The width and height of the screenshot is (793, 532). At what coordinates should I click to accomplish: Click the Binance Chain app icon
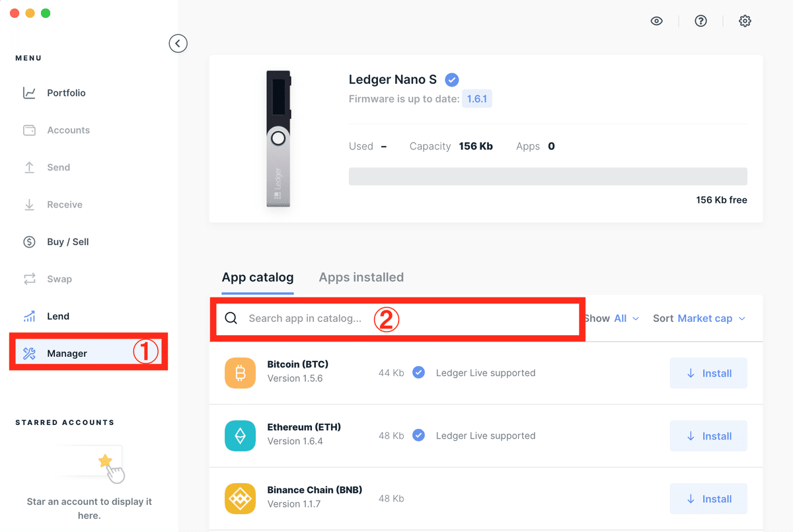[x=240, y=499]
